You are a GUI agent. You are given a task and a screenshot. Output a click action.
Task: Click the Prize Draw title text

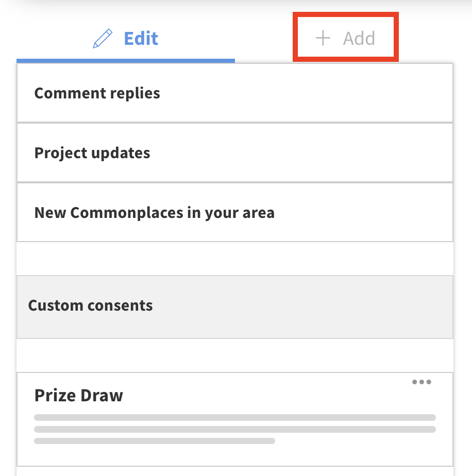(x=79, y=396)
